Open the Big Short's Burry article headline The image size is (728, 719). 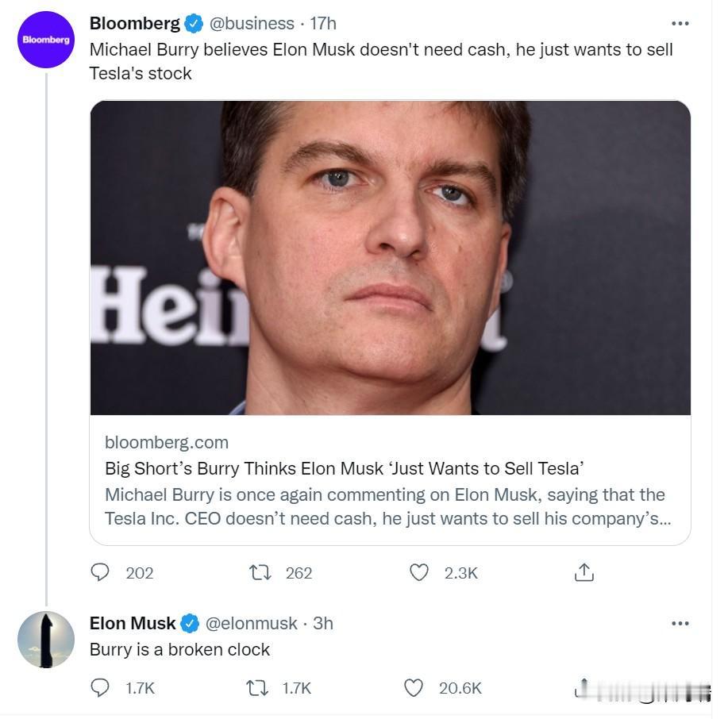coord(345,468)
